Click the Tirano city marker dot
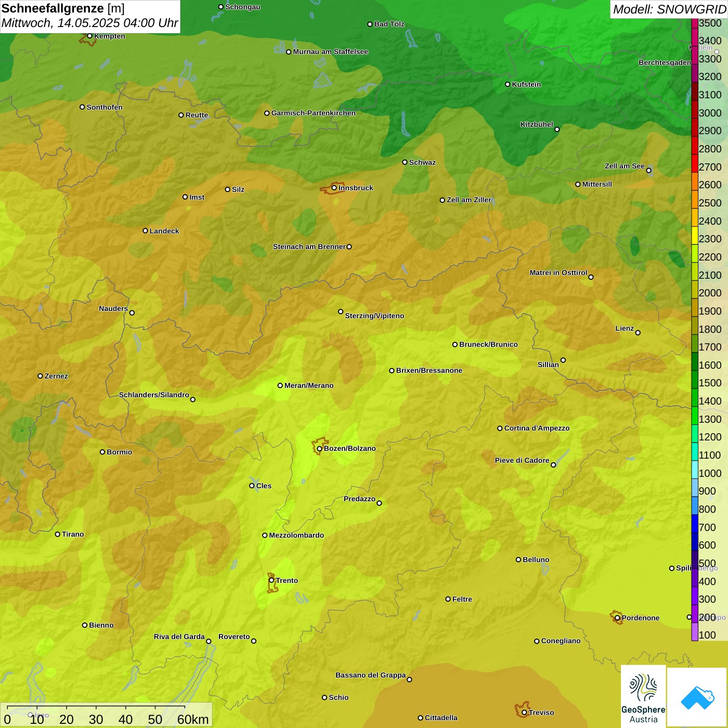The width and height of the screenshot is (728, 728). [x=58, y=534]
